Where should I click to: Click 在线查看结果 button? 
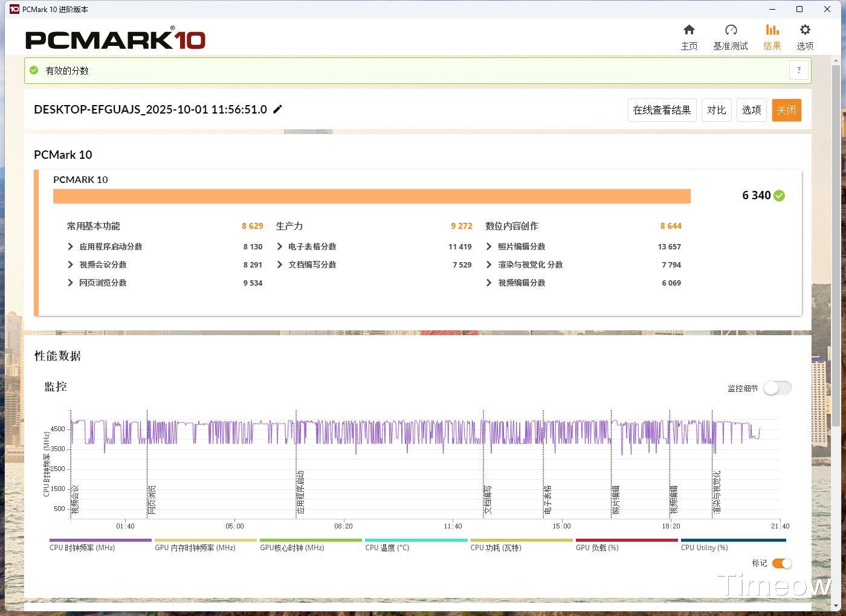click(x=662, y=110)
